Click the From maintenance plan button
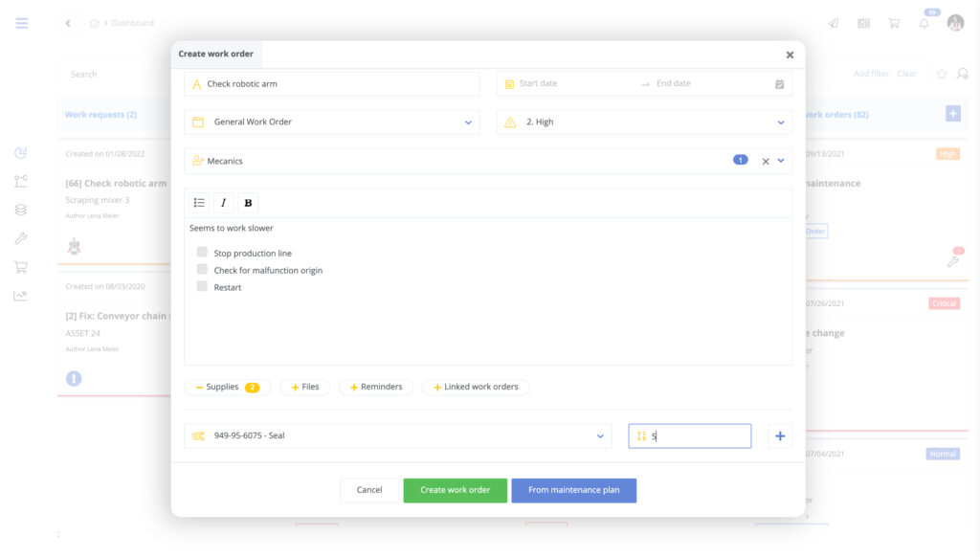980x557 pixels. pos(574,490)
